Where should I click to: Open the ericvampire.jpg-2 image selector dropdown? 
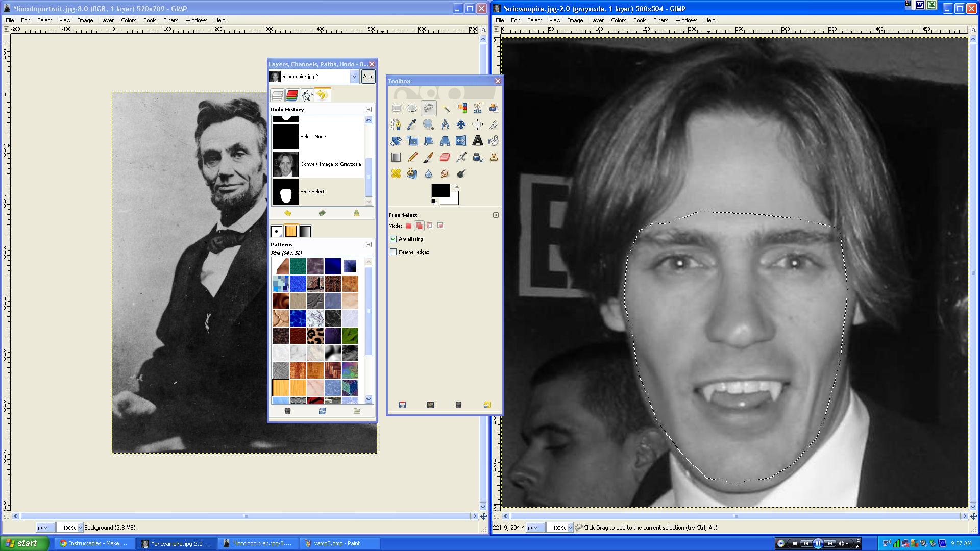pos(354,77)
